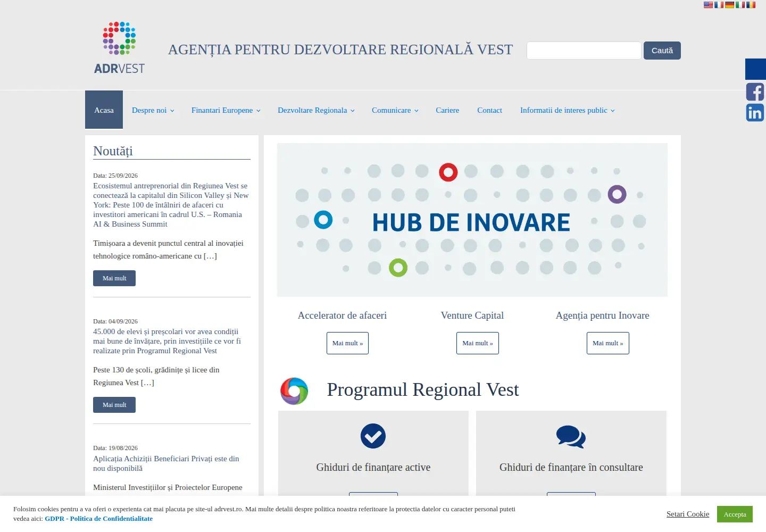Open the 45.000 de elevi news headline

click(x=167, y=341)
